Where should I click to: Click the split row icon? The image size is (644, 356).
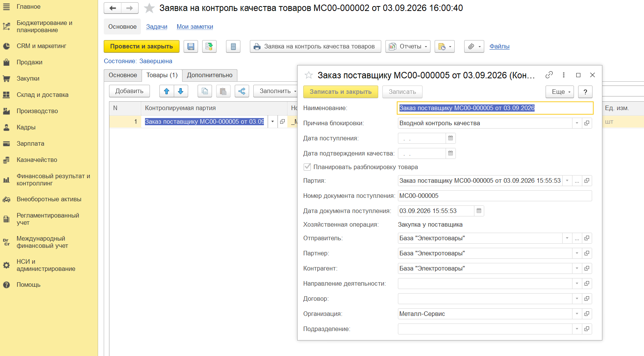point(242,91)
